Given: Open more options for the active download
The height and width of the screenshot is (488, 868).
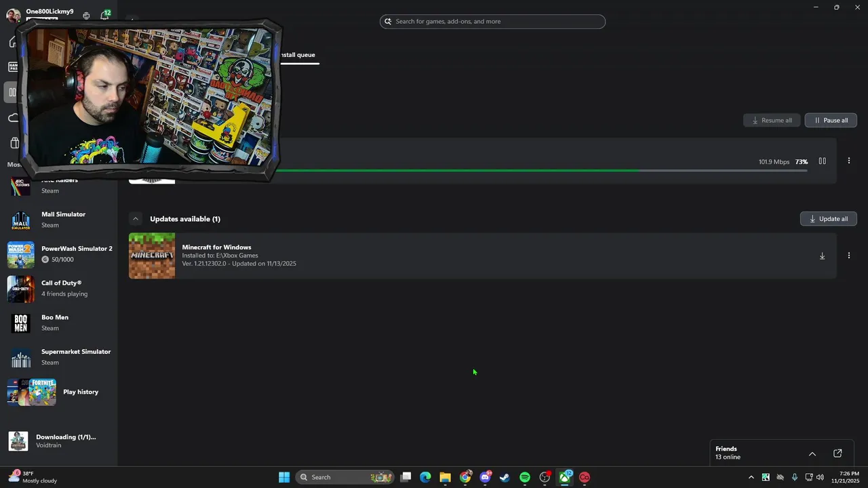Looking at the screenshot, I should pyautogui.click(x=848, y=161).
